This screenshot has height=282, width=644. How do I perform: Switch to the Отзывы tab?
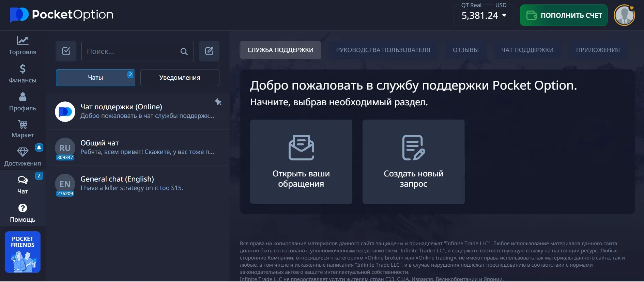[x=465, y=50]
